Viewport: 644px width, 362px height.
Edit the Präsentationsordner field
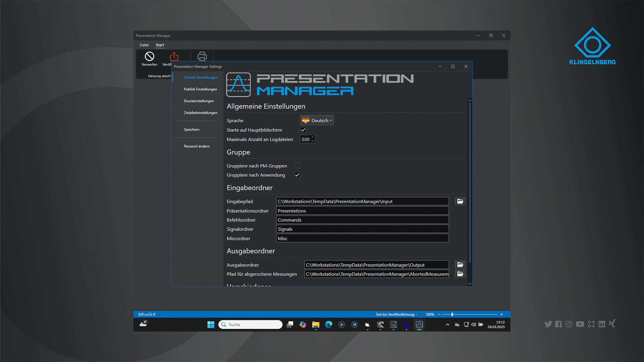coord(362,211)
